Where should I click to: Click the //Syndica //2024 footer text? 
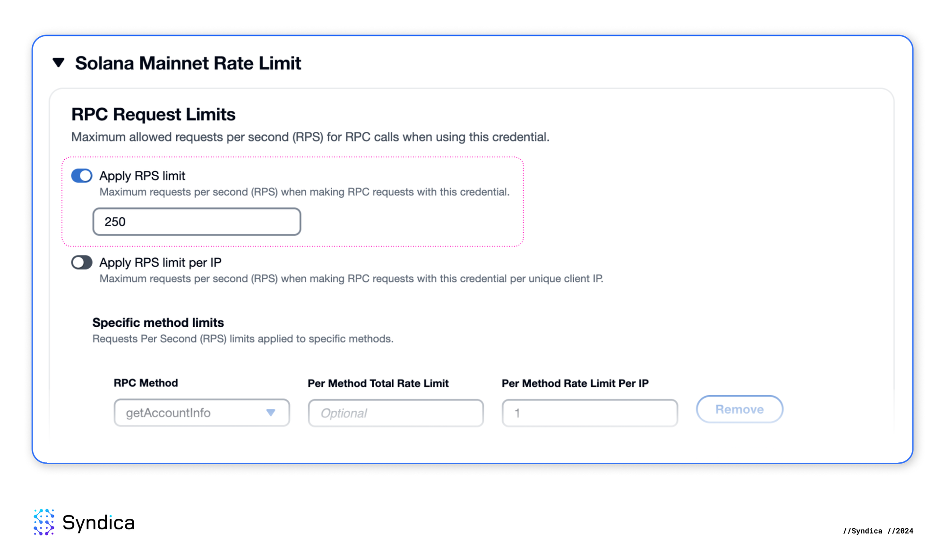pyautogui.click(x=877, y=530)
